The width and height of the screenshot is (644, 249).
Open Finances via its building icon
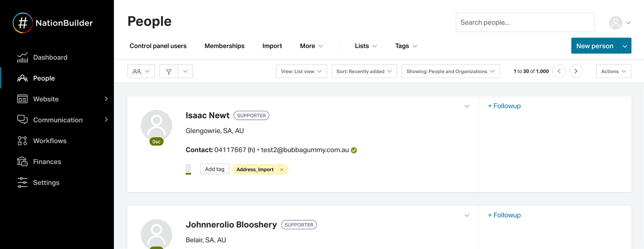[22, 162]
